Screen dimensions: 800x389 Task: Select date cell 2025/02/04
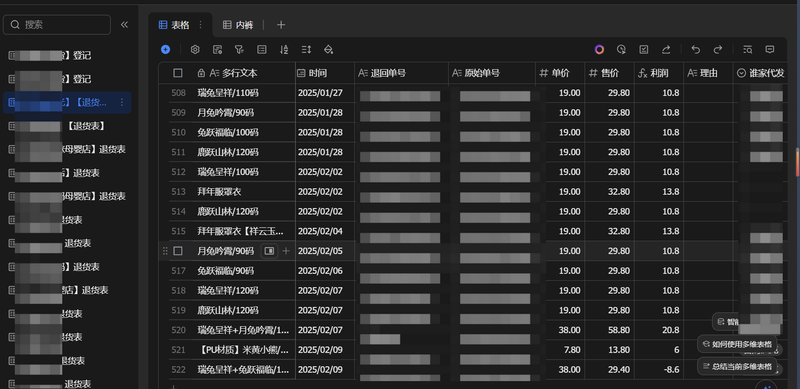pos(325,231)
